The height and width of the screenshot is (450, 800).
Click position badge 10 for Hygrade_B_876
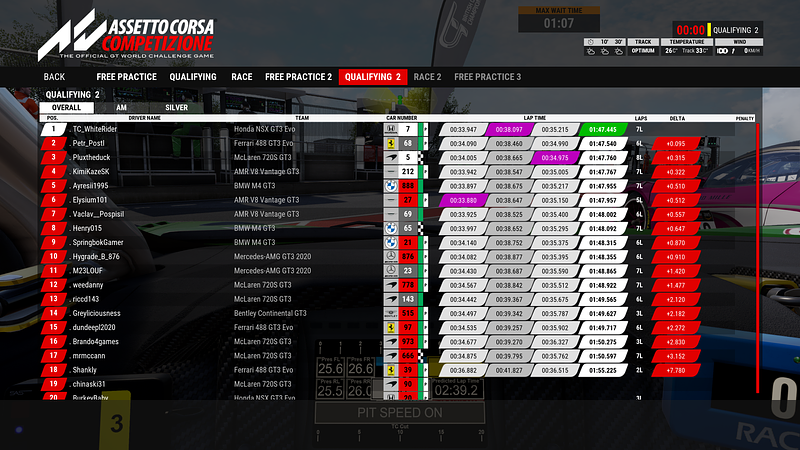click(x=54, y=257)
